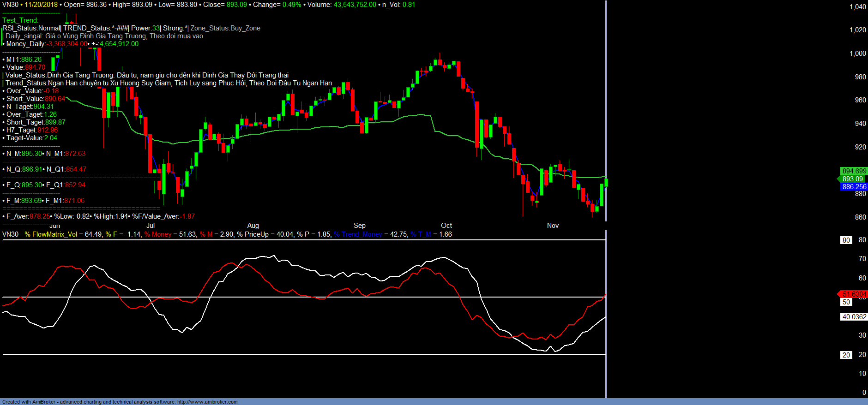Select the green 893.09 close price tag
This screenshot has height=405, width=868.
click(852, 179)
